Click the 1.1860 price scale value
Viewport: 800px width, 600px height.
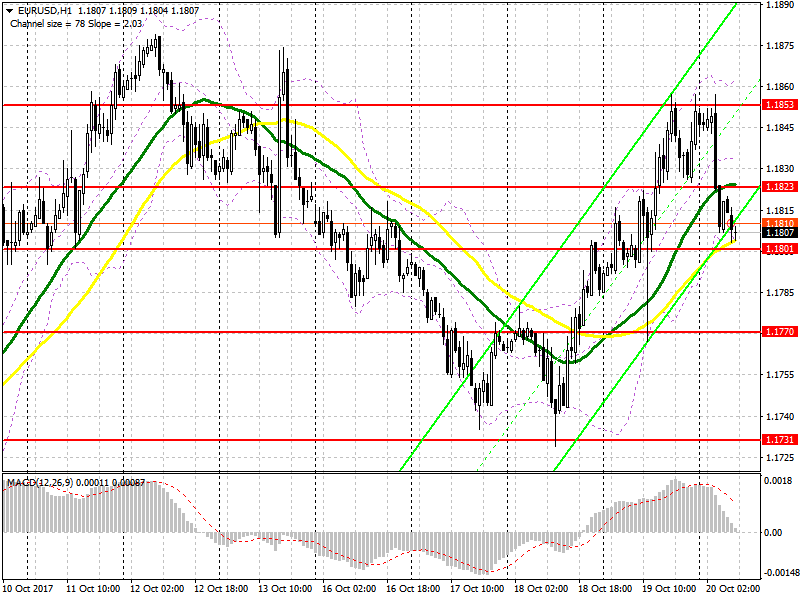click(x=780, y=87)
